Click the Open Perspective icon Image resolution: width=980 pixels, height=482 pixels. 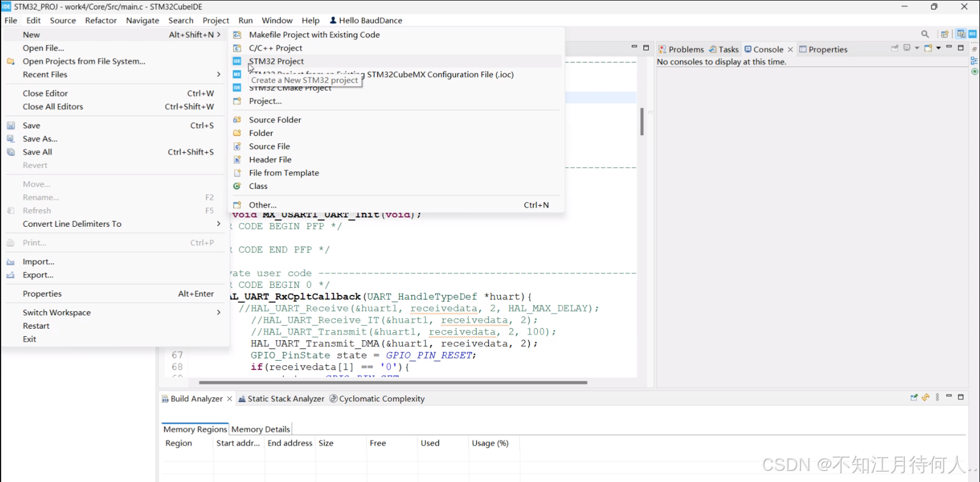point(944,34)
